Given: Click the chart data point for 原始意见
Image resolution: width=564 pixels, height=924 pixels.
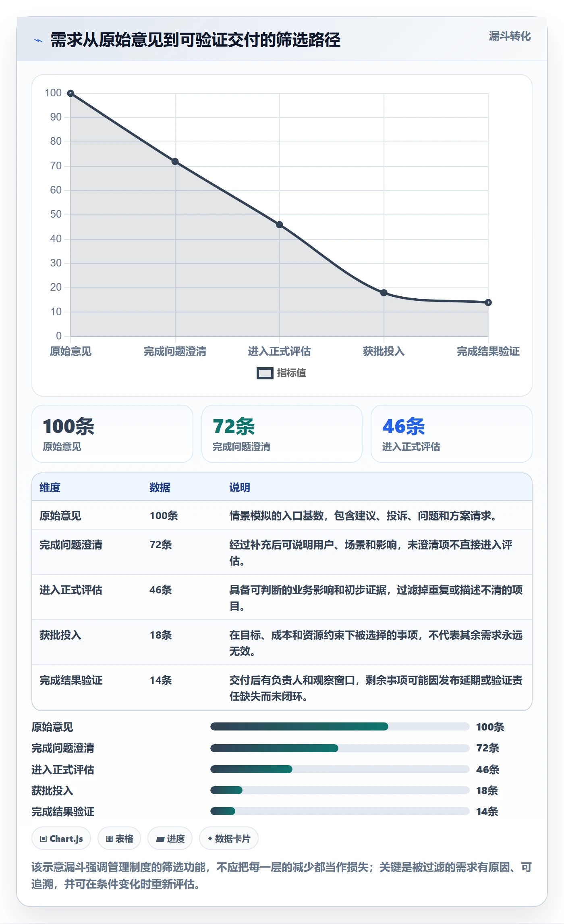Looking at the screenshot, I should 70,94.
